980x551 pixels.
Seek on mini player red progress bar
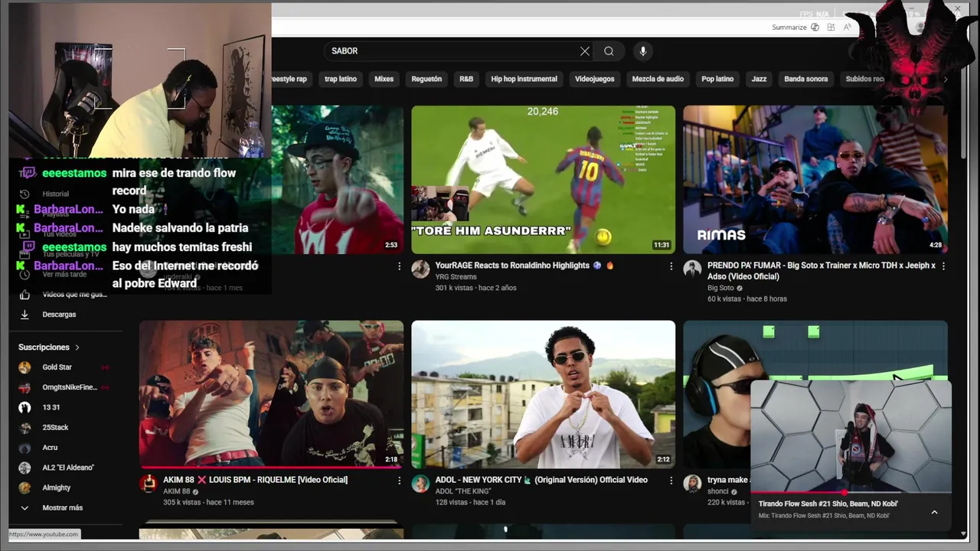click(851, 493)
